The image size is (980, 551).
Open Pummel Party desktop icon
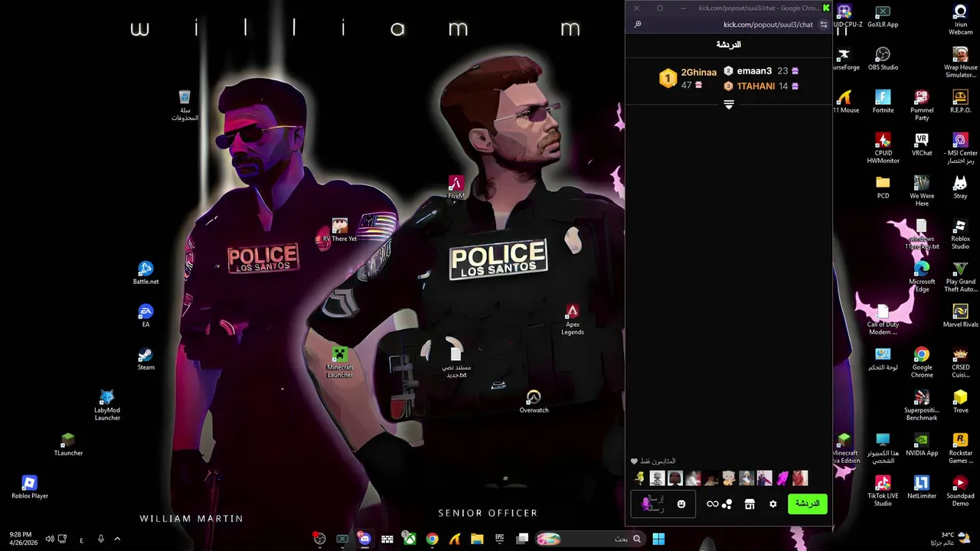[922, 106]
